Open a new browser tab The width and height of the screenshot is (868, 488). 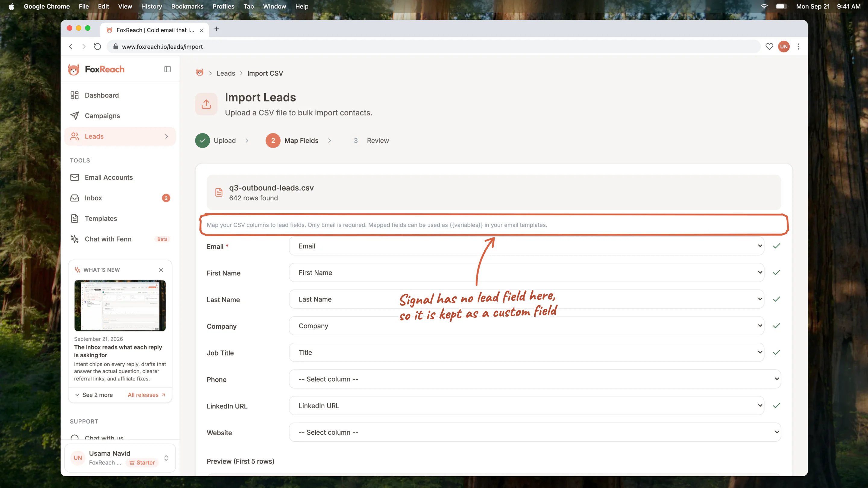(217, 29)
